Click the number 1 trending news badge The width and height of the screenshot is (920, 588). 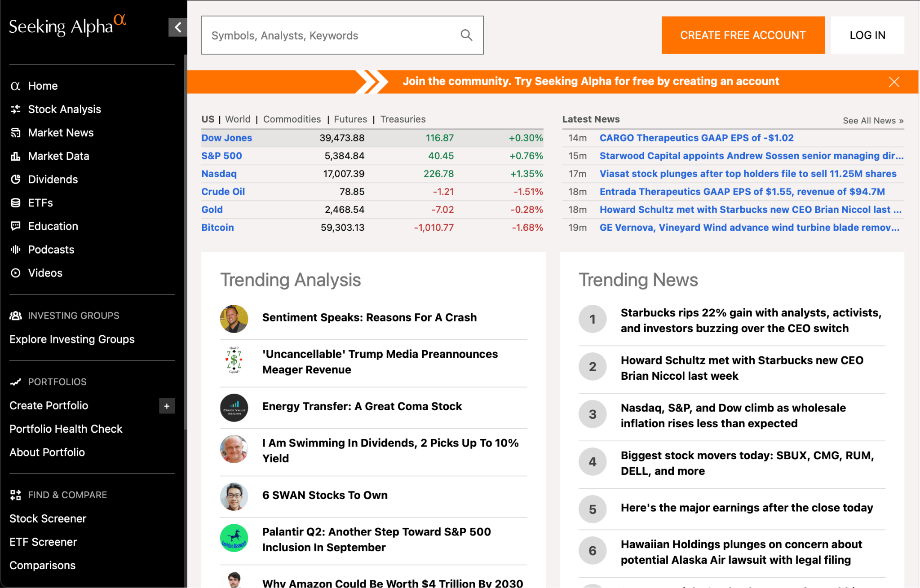(x=593, y=319)
